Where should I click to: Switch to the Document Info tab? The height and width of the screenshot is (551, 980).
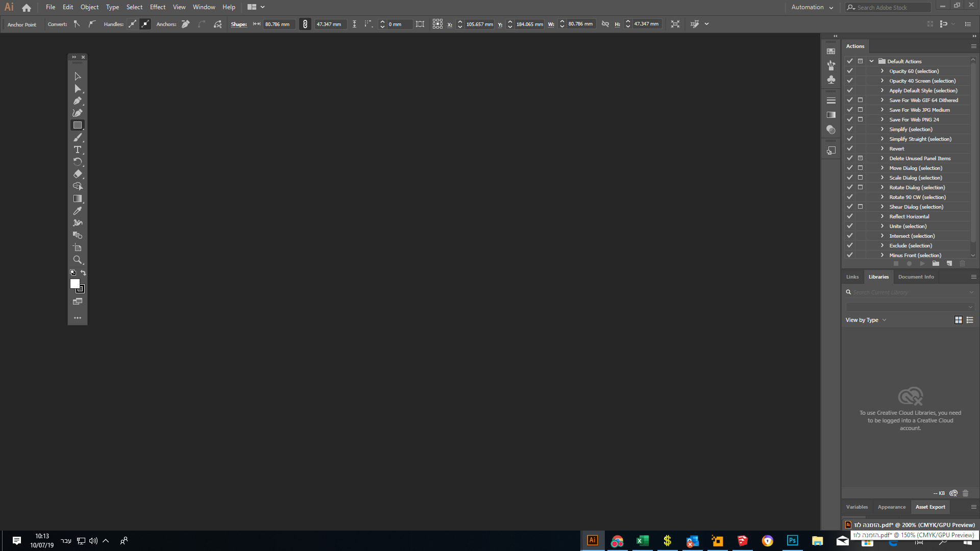pyautogui.click(x=916, y=277)
